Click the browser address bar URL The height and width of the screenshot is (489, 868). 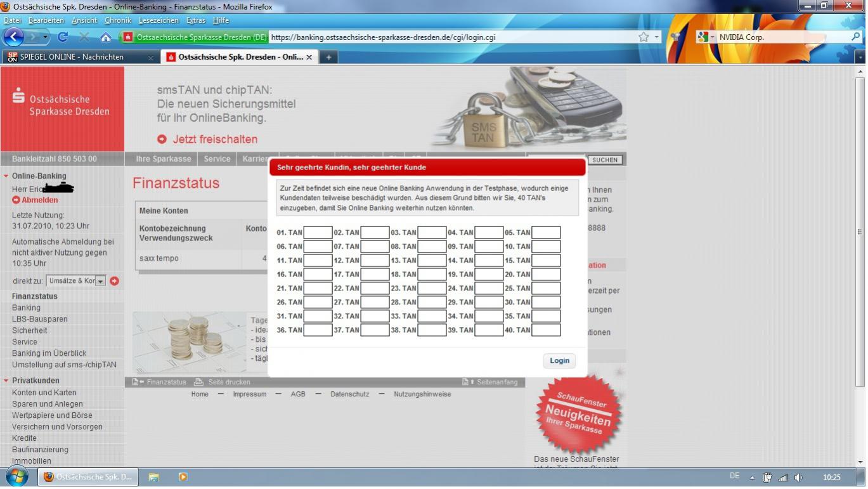tap(384, 37)
